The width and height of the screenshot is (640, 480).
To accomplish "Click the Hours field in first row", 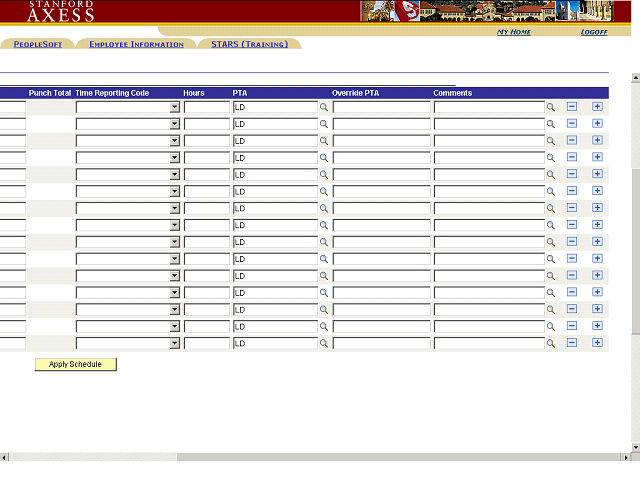I will click(207, 107).
